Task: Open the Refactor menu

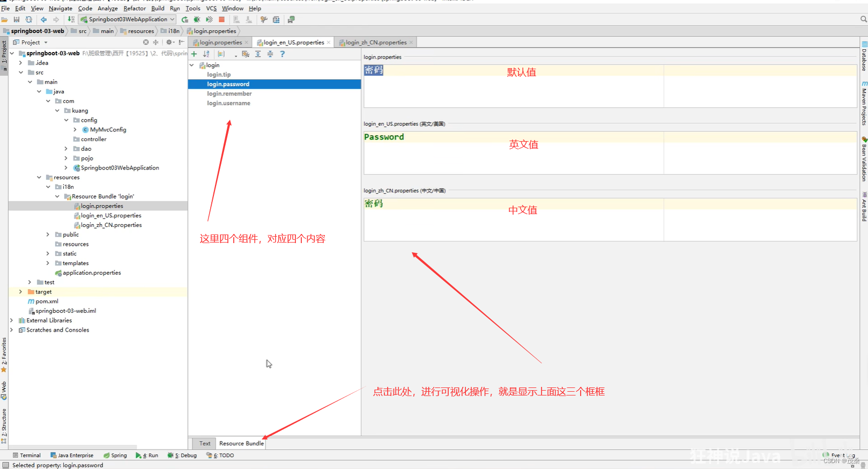Action: pos(135,9)
